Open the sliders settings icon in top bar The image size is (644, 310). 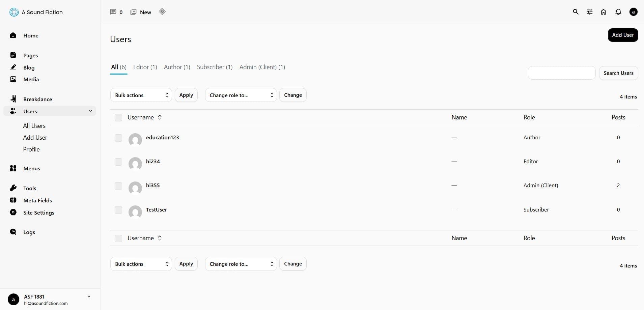click(589, 12)
